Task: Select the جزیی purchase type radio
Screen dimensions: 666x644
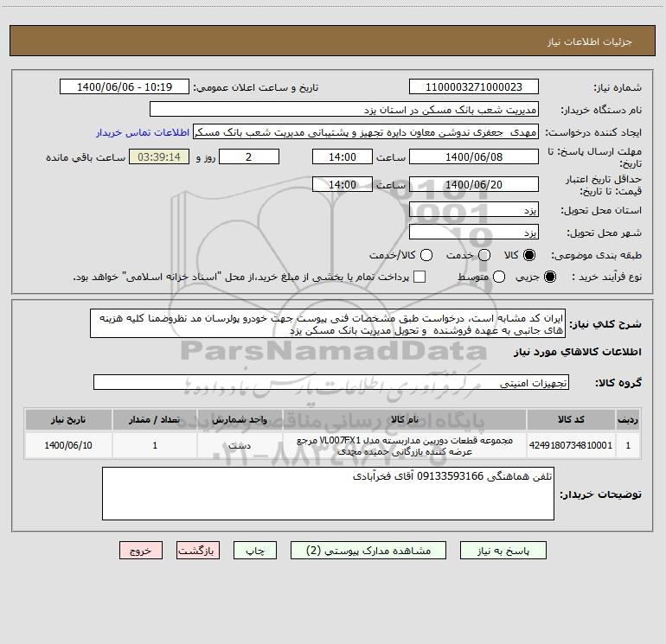Action: coord(550,277)
